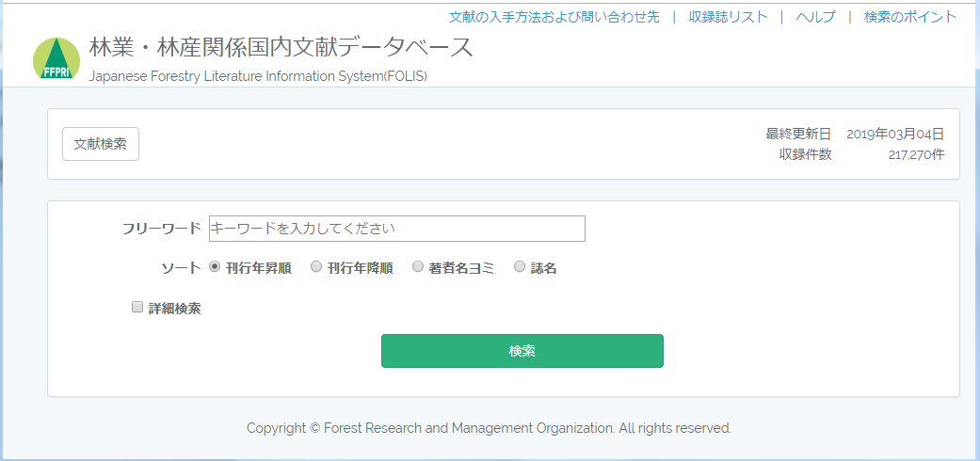This screenshot has width=980, height=461.
Task: Open the ヘルプ link
Action: point(815,17)
